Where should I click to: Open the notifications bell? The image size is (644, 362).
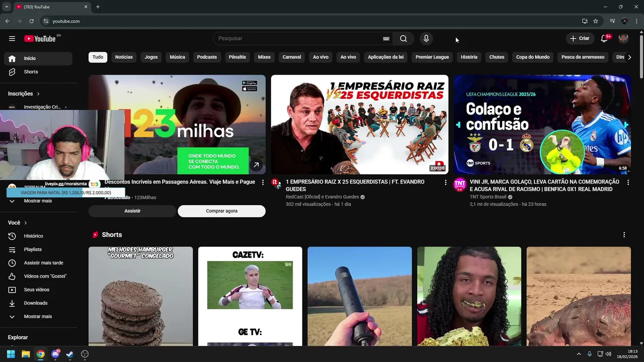(x=604, y=39)
